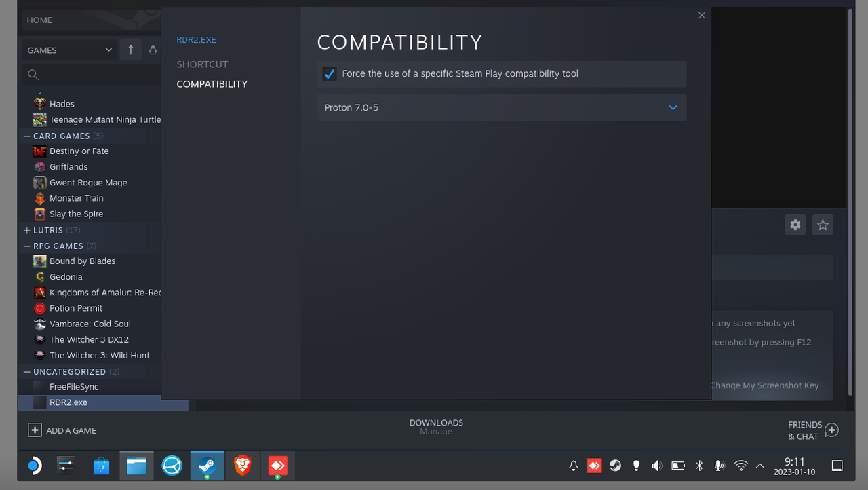Select Bound by Blades game
The image size is (868, 490).
click(x=82, y=261)
